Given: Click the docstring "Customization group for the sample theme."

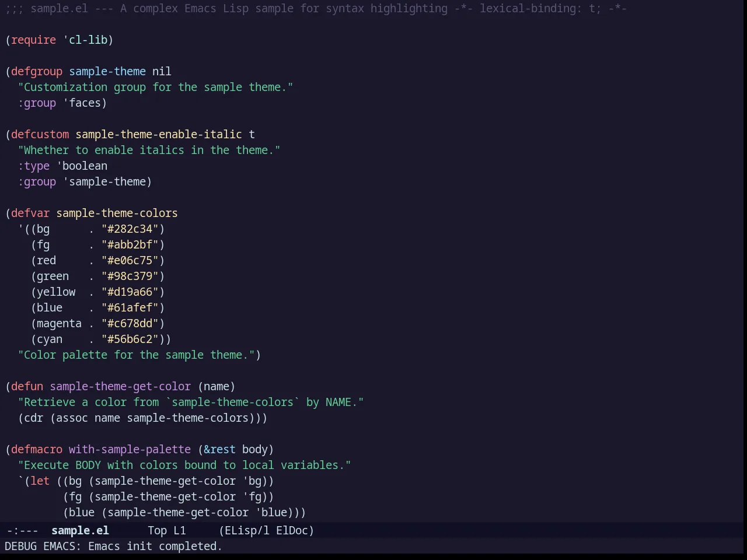Looking at the screenshot, I should pyautogui.click(x=156, y=87).
